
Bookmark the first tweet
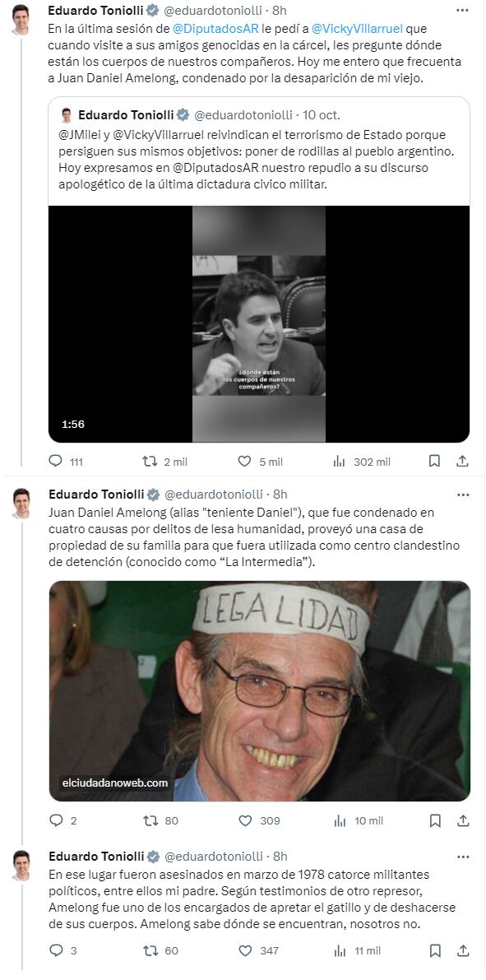pyautogui.click(x=435, y=462)
